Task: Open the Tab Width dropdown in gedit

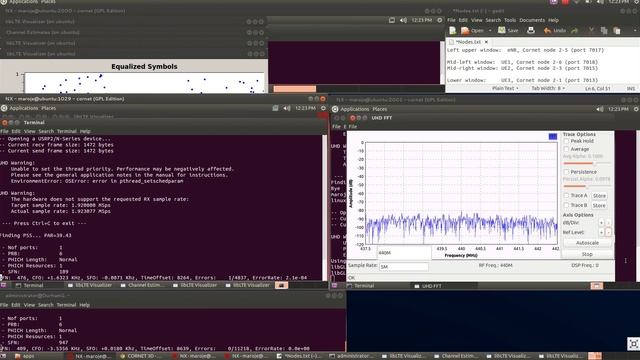Action: [x=548, y=88]
